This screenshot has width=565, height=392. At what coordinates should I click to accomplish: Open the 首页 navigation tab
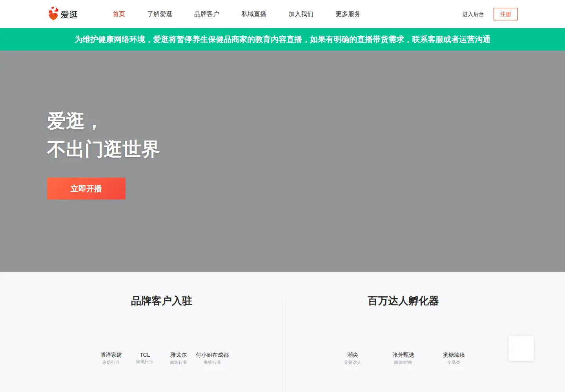coord(118,14)
